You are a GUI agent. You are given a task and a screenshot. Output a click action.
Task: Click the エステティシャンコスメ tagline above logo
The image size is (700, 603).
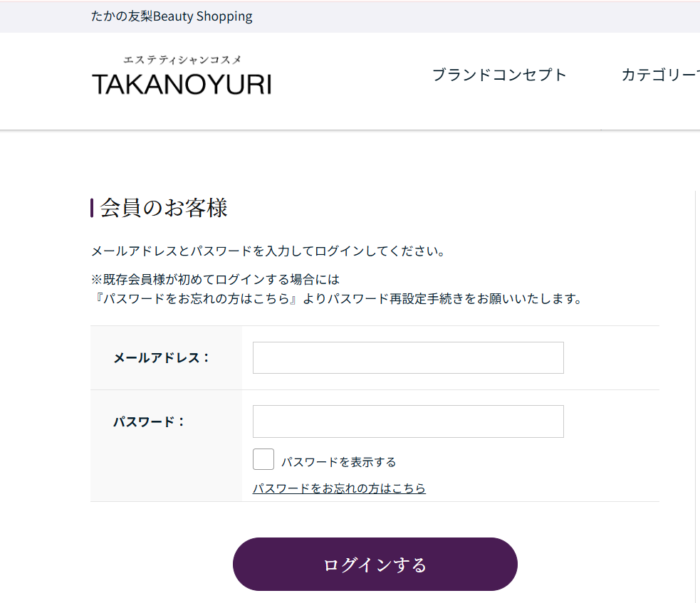click(182, 59)
